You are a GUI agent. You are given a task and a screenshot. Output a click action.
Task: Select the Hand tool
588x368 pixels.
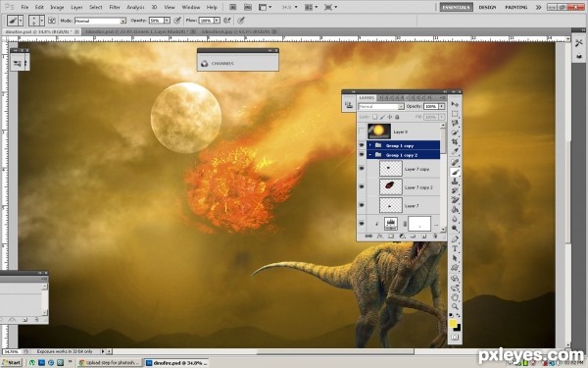pyautogui.click(x=455, y=297)
